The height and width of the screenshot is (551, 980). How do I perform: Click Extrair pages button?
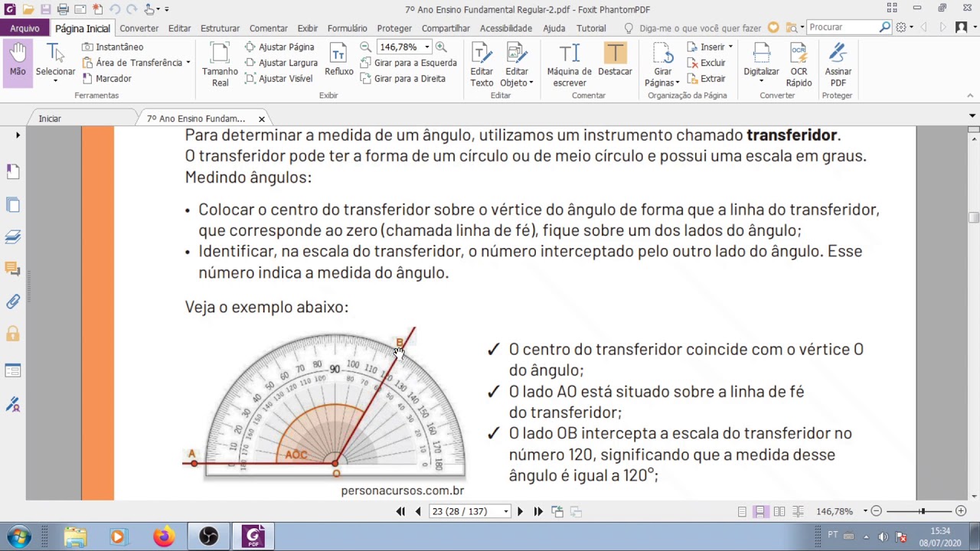[706, 79]
